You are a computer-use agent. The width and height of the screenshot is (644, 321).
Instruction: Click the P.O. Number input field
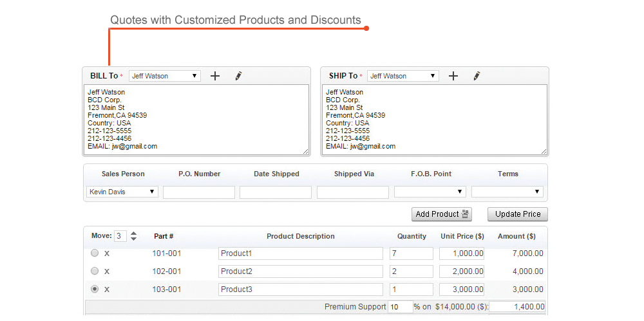point(199,192)
